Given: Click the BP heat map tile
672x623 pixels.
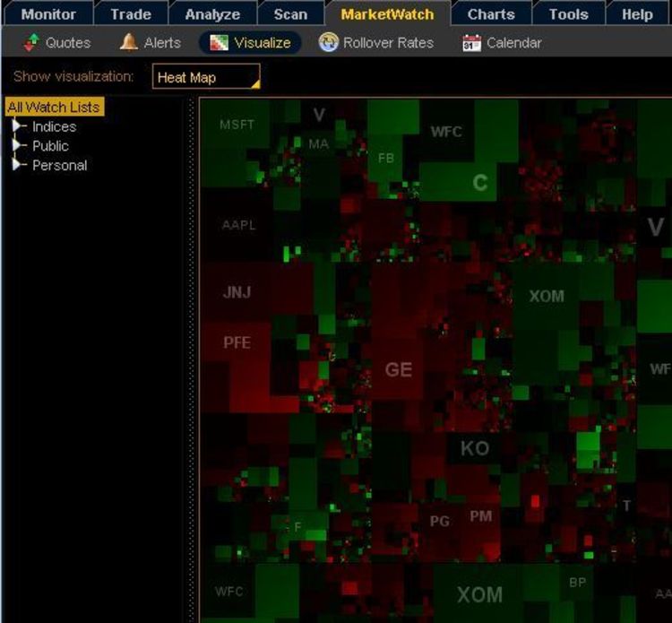Looking at the screenshot, I should (577, 582).
